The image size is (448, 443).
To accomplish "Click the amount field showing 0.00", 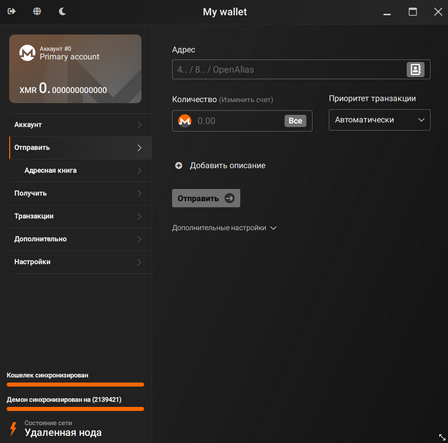I will (x=242, y=121).
